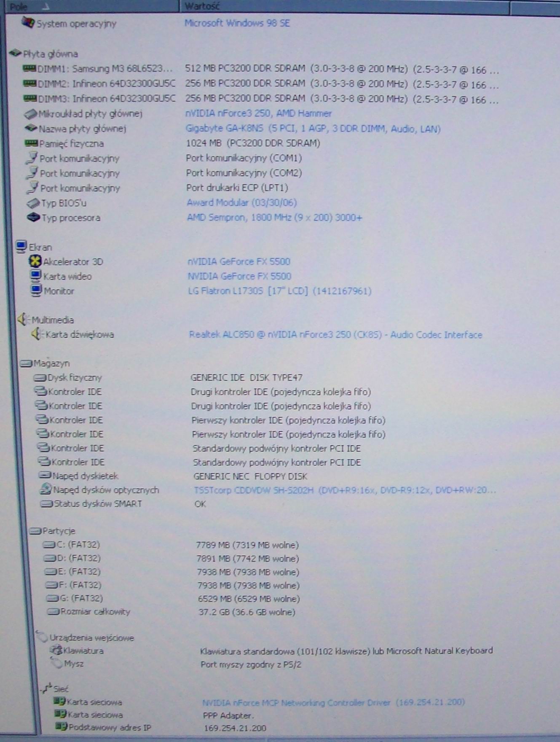Click the Mikroukład płyty głównej chip icon
Screen dimensions: 560x742
[x=31, y=113]
